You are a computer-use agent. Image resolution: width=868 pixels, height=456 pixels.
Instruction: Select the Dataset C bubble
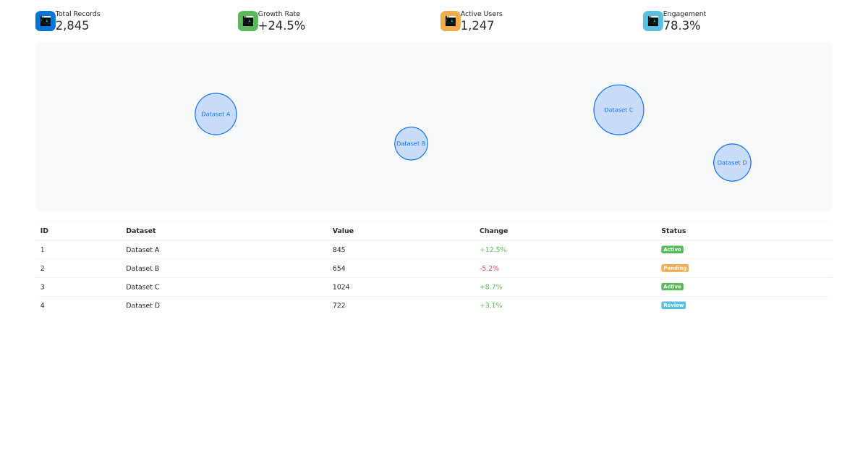[618, 110]
